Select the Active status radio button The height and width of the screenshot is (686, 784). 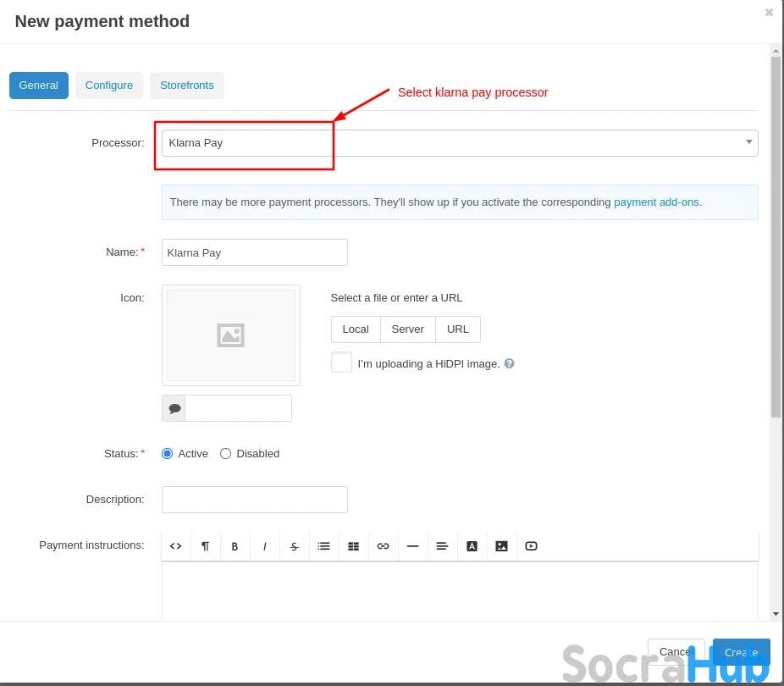pos(167,453)
